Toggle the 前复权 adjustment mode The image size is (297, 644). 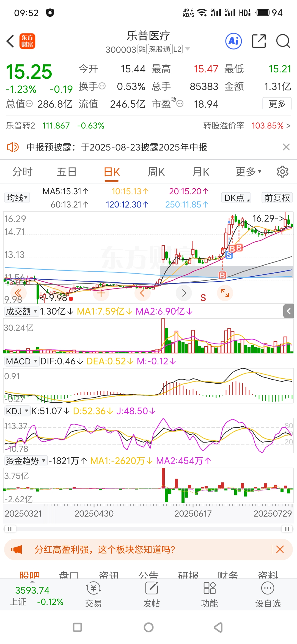coord(277,198)
